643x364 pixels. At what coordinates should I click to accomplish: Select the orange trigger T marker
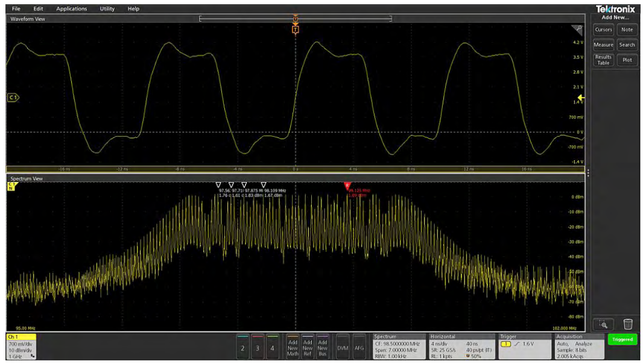[x=295, y=30]
